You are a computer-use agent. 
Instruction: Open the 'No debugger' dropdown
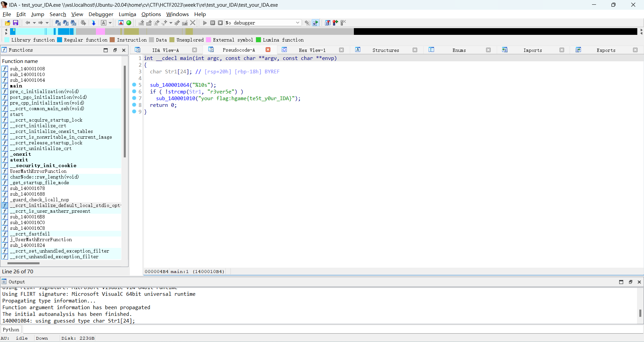coord(297,23)
